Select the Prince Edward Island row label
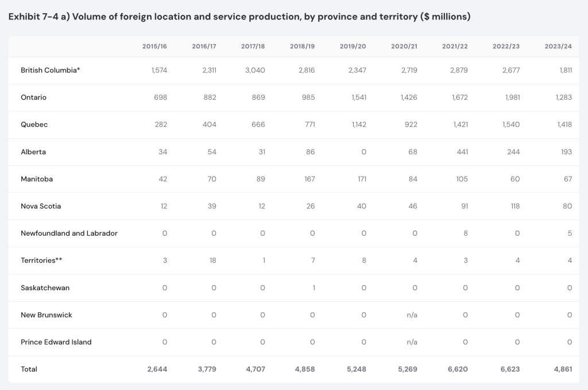Image resolution: width=588 pixels, height=390 pixels. point(56,342)
